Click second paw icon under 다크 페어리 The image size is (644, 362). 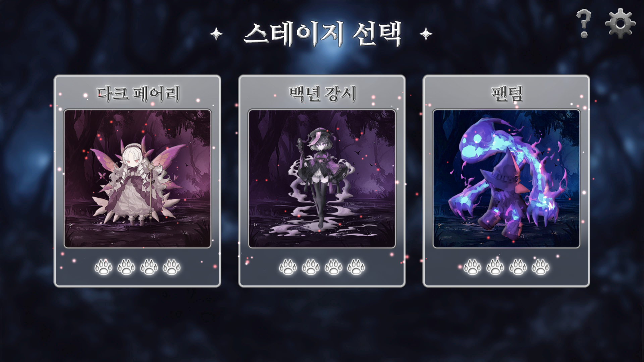coord(126,267)
